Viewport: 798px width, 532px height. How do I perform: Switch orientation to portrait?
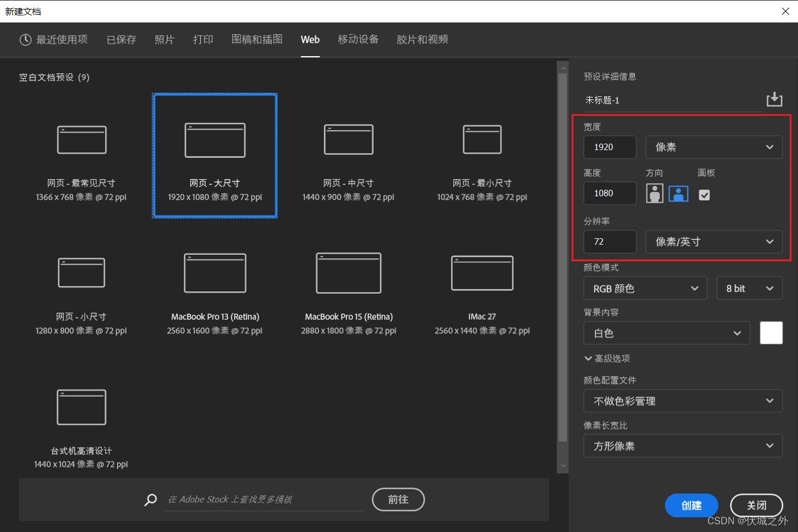654,193
